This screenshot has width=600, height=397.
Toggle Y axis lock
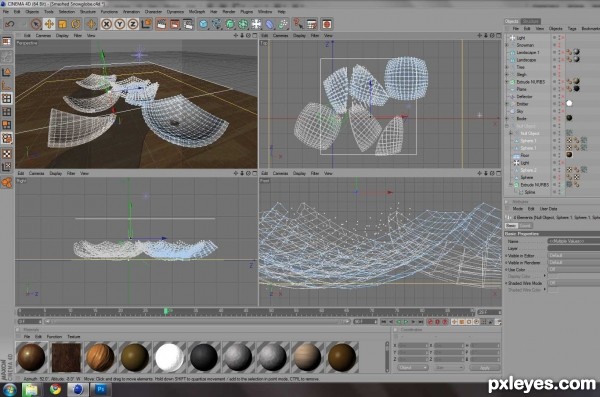(x=120, y=24)
